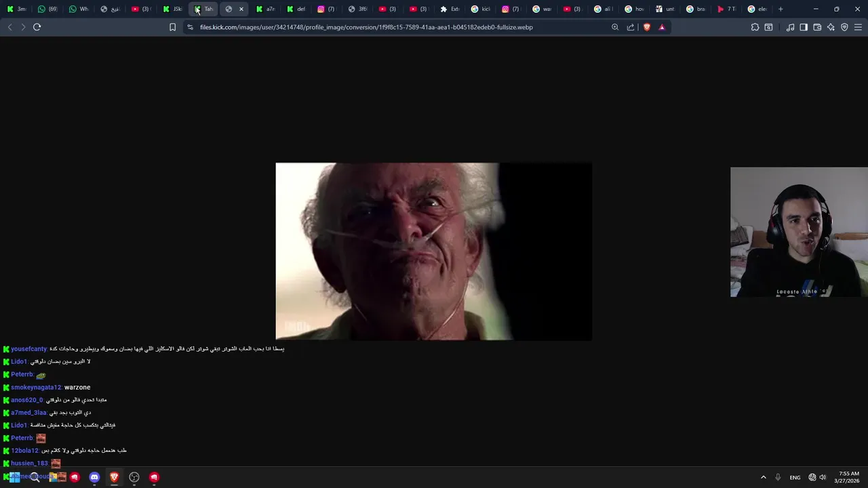Open the Brave VPN shield icon

(844, 27)
